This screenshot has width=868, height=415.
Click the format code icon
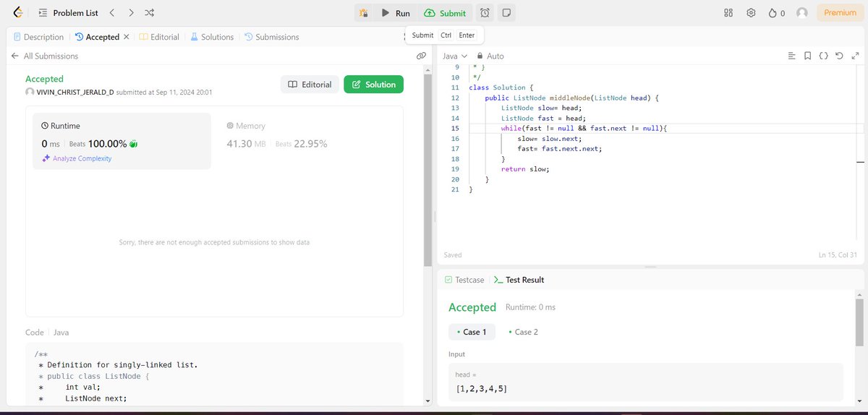(x=791, y=56)
